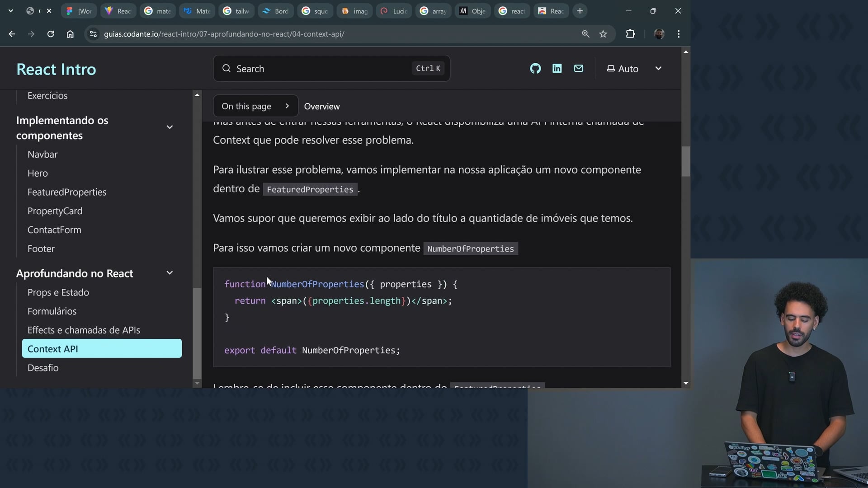
Task: Click the page vertical scrollbar thumb
Action: pyautogui.click(x=686, y=161)
